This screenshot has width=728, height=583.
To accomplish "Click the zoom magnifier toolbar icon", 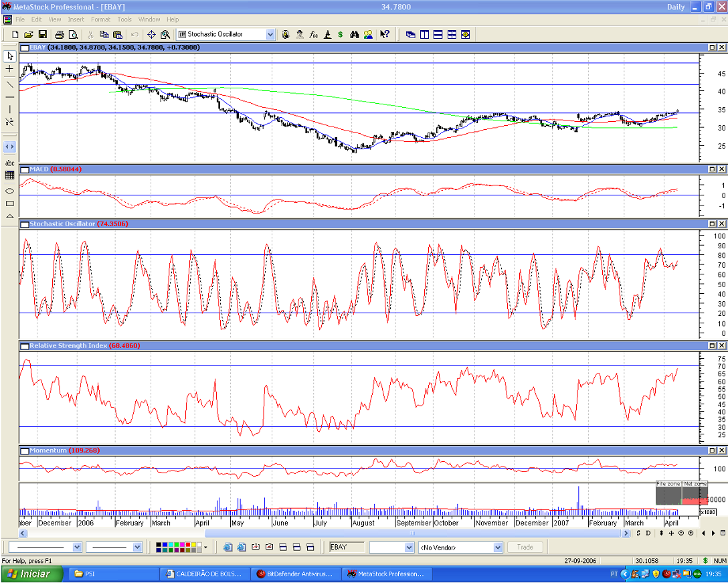I will point(165,34).
